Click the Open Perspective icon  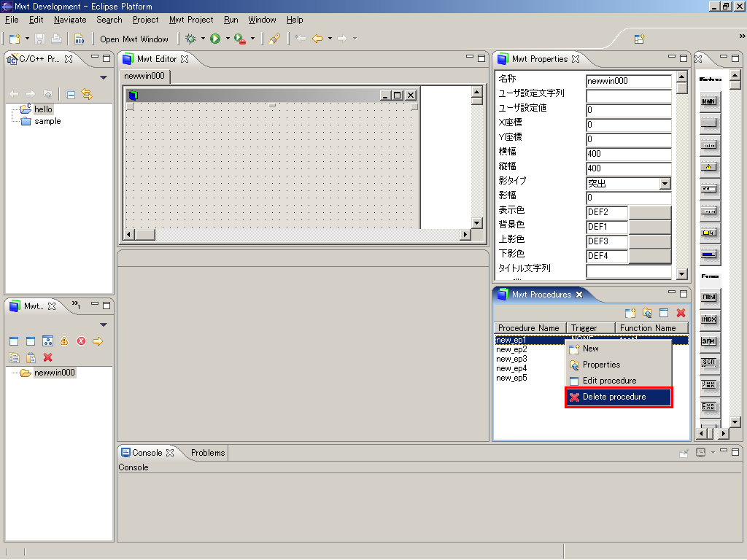(x=639, y=39)
